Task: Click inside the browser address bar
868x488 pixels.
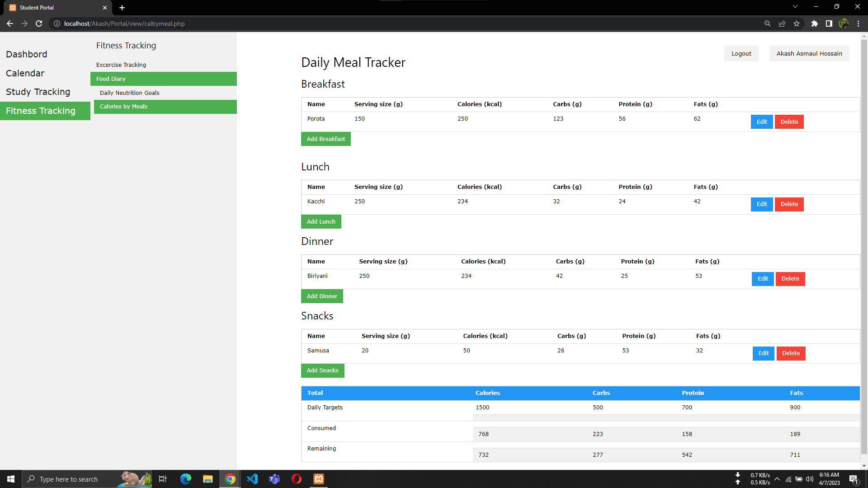Action: tap(181, 23)
